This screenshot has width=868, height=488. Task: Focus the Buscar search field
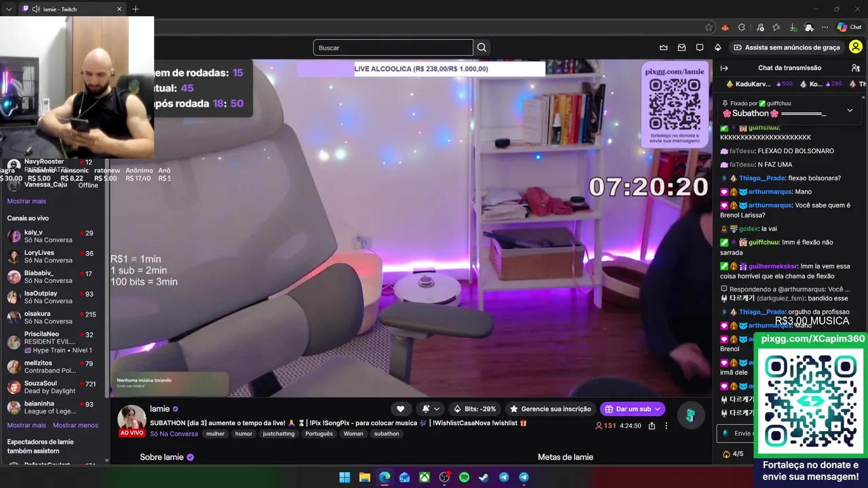point(393,47)
